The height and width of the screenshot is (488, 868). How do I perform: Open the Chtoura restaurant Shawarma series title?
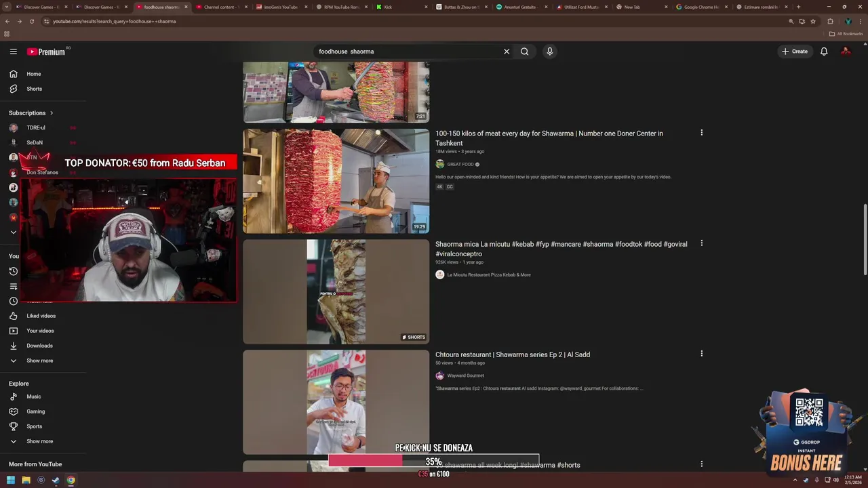[x=513, y=354]
